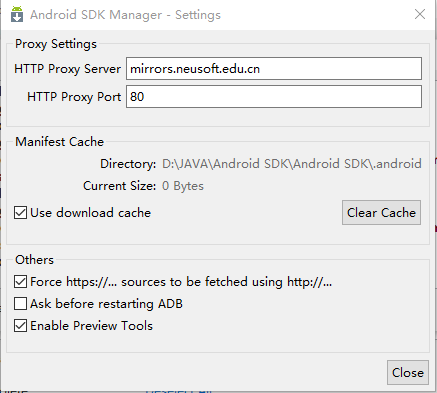437x393 pixels.
Task: Click the Manifest Cache group heading
Action: 60,142
